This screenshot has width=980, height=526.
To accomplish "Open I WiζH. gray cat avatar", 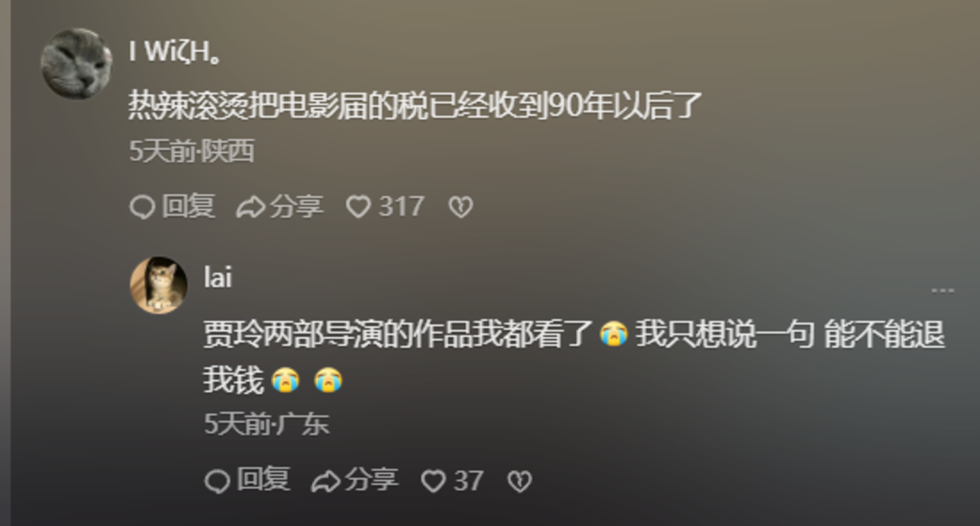I will [76, 63].
